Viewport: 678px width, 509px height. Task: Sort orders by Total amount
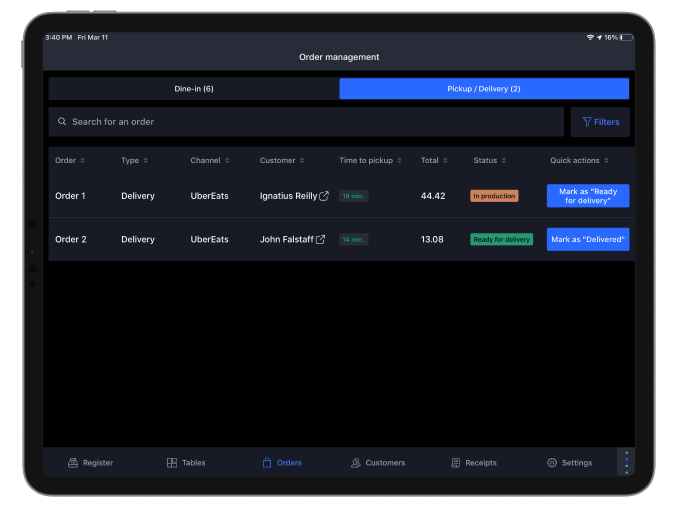pyautogui.click(x=434, y=160)
